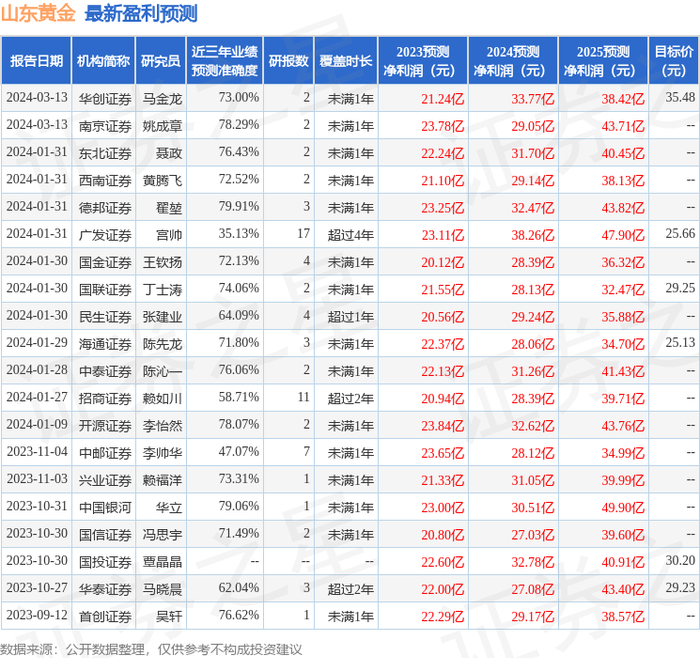Select the 南京证券 institution cell
This screenshot has width=700, height=658.
click(105, 126)
